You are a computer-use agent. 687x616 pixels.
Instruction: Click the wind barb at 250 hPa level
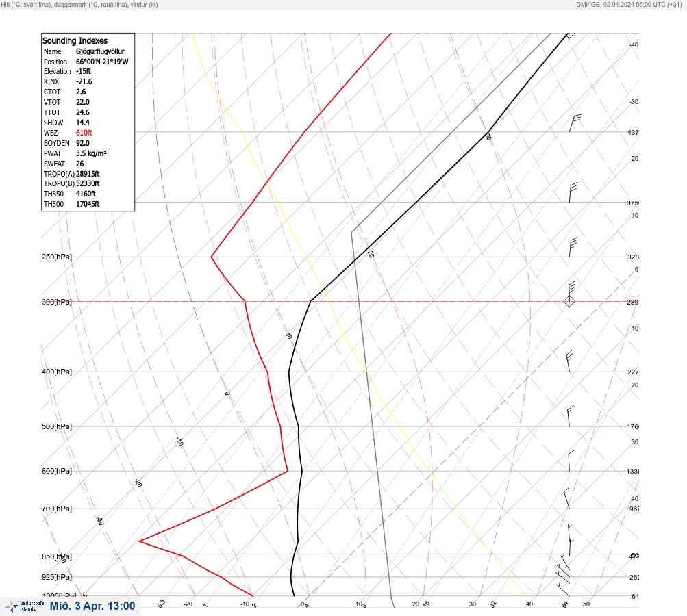[573, 247]
